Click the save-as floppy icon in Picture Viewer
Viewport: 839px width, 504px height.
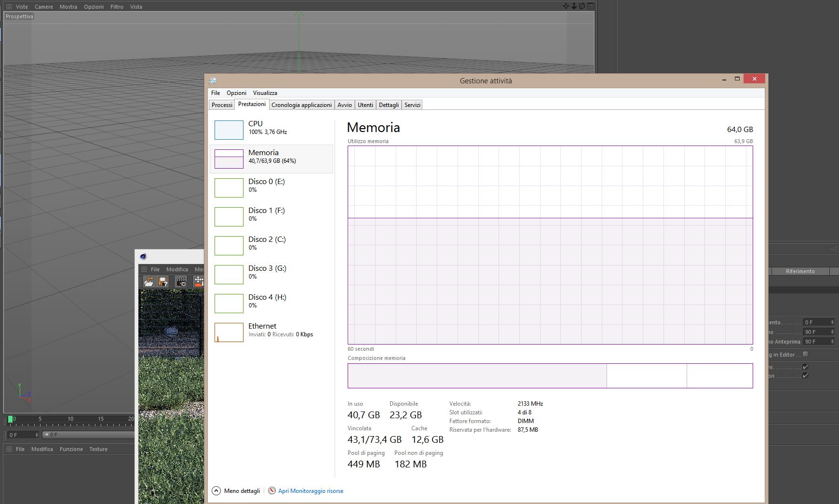pos(163,281)
